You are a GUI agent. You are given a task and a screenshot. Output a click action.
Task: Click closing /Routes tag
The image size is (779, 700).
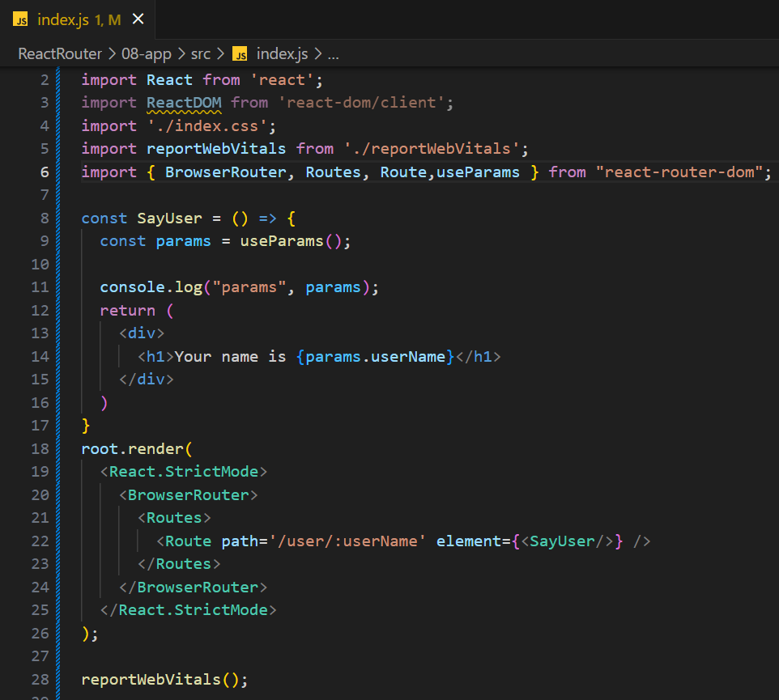179,565
